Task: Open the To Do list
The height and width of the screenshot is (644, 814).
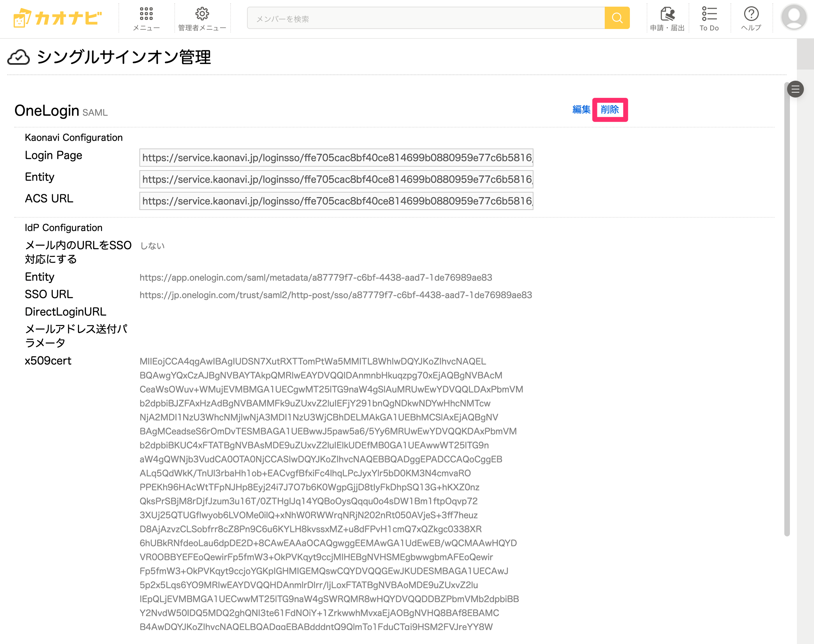Action: point(709,19)
